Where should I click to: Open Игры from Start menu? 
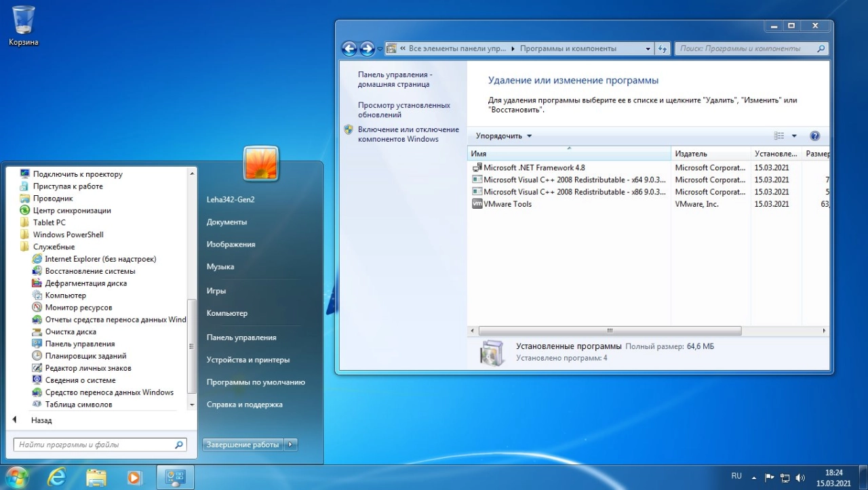coord(216,291)
